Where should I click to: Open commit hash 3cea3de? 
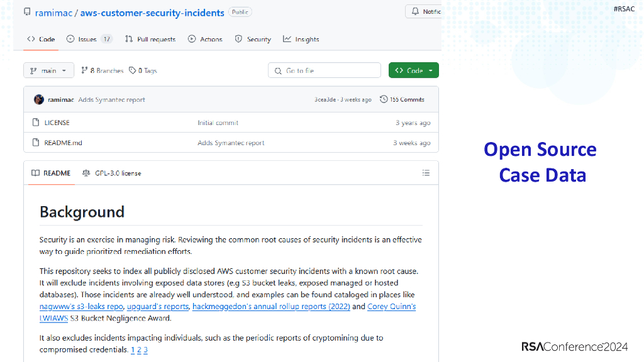click(325, 100)
